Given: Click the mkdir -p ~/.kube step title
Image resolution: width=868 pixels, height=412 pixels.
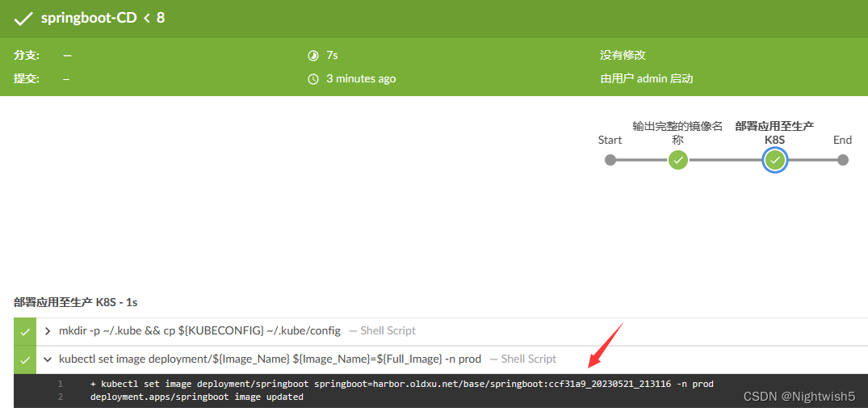Looking at the screenshot, I should [199, 331].
